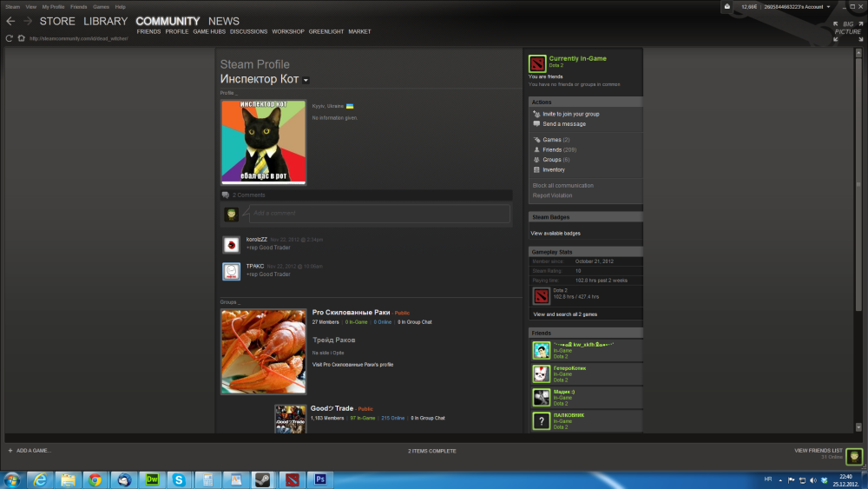Screen dimensions: 868x489
Task: Open the View menu
Action: (31, 7)
